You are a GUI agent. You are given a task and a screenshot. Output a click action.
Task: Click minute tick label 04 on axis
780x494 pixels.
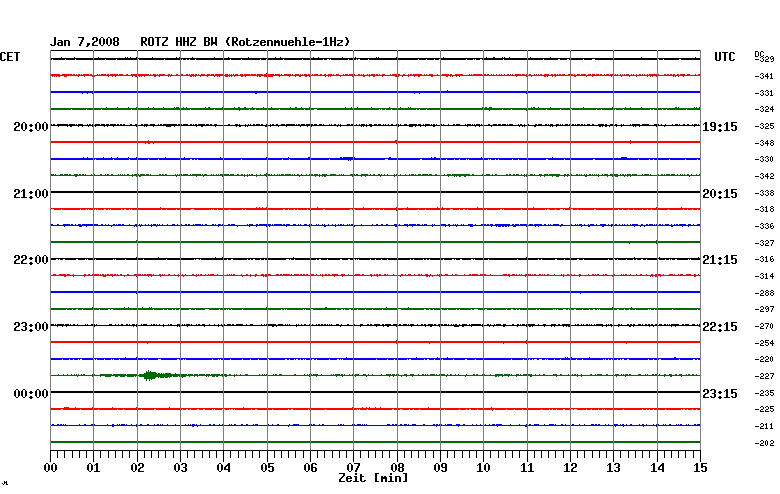(224, 468)
